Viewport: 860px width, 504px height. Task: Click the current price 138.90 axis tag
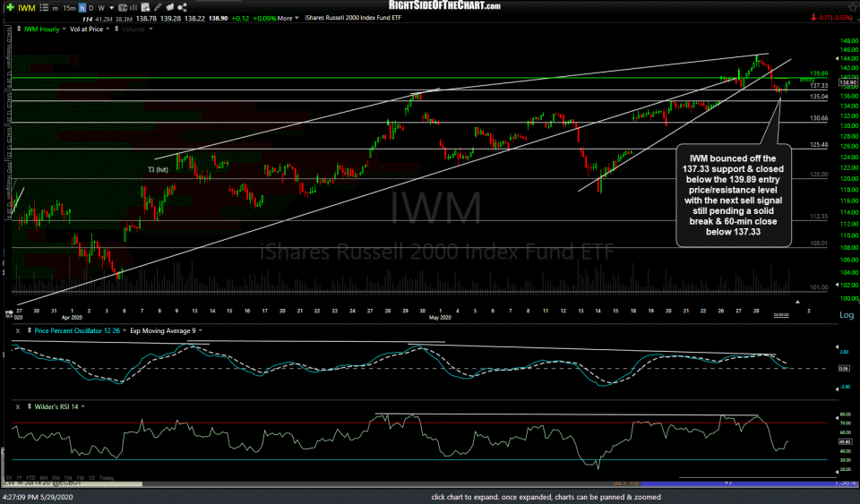click(x=847, y=82)
